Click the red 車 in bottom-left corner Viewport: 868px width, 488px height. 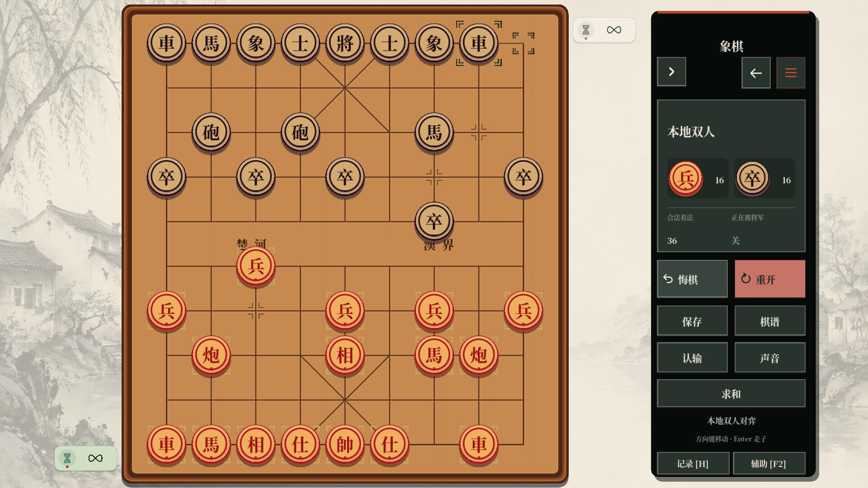tap(166, 445)
